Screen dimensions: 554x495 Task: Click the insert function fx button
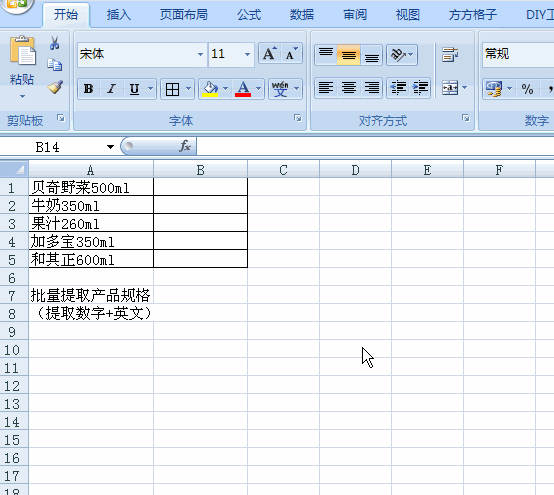[185, 146]
